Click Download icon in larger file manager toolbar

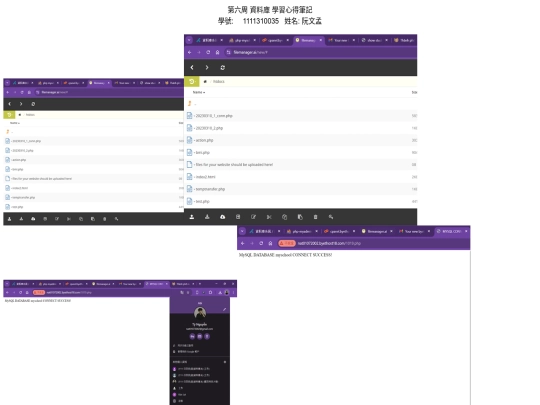(207, 217)
